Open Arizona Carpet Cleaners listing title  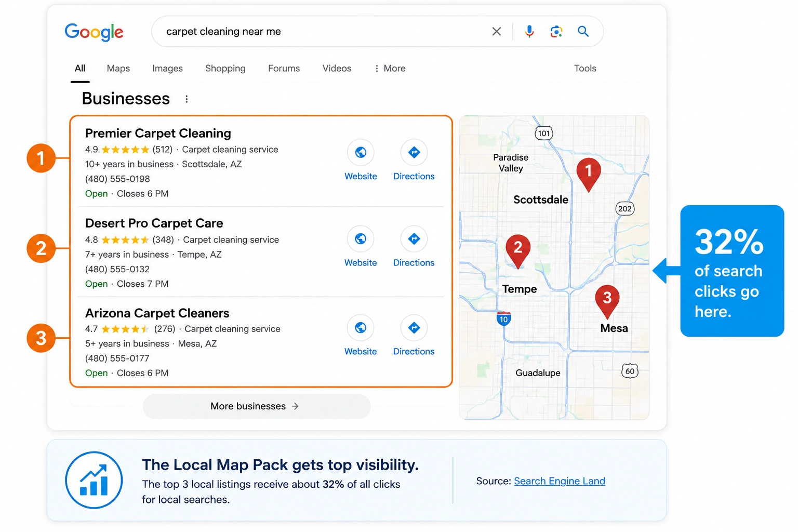tap(157, 313)
